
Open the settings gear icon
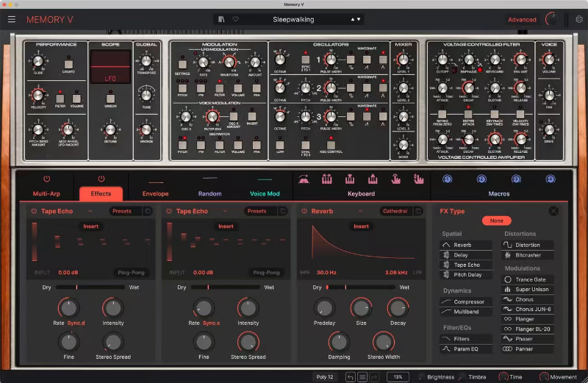tap(579, 19)
